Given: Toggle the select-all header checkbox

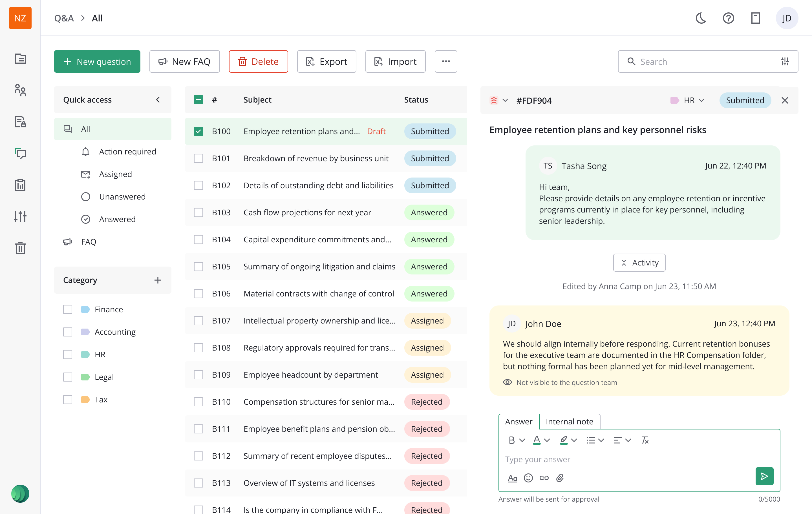Looking at the screenshot, I should click(x=198, y=100).
